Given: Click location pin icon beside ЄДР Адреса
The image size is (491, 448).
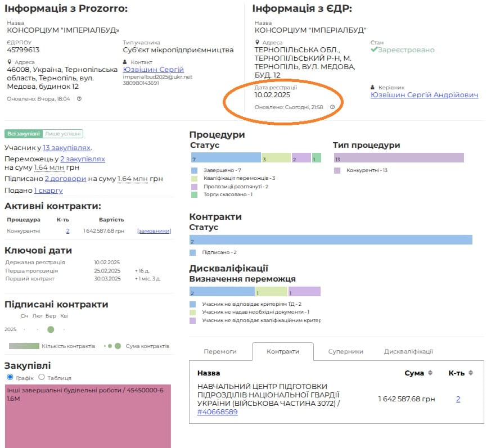Looking at the screenshot, I should 257,43.
